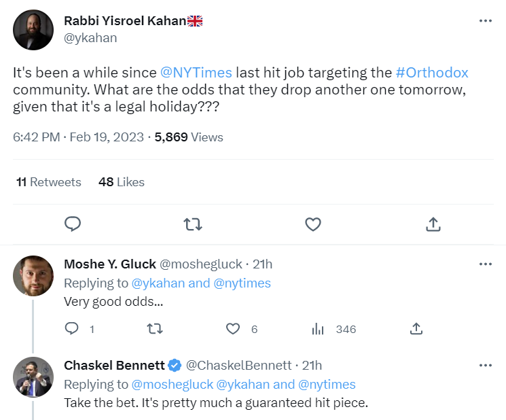The width and height of the screenshot is (506, 420).
Task: Open the @NYTimes mention link
Action: pos(196,72)
